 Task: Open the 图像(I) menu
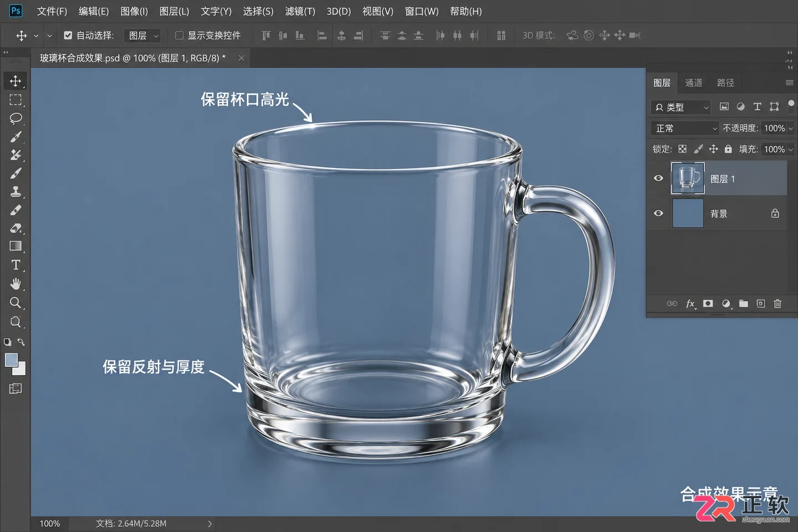[134, 11]
